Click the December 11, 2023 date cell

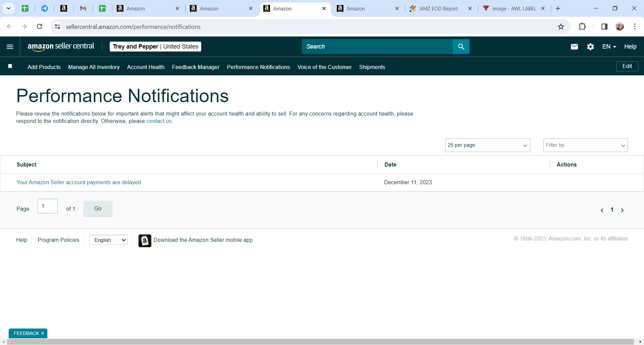tap(408, 182)
